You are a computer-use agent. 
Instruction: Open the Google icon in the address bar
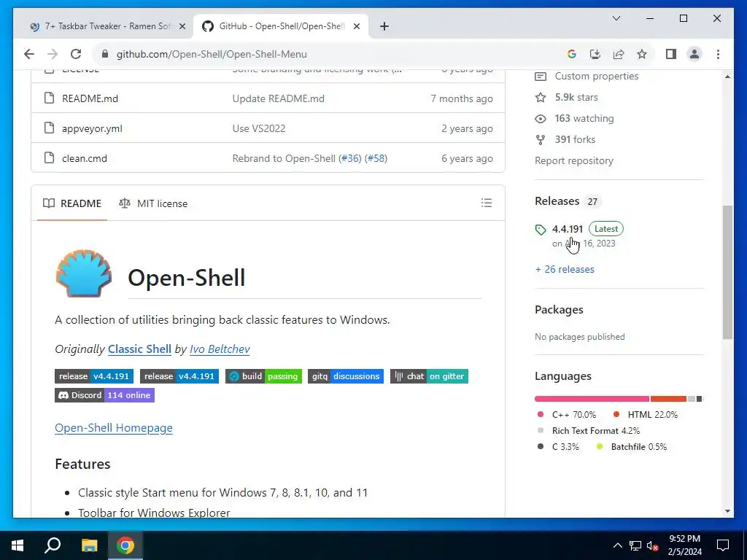[572, 54]
